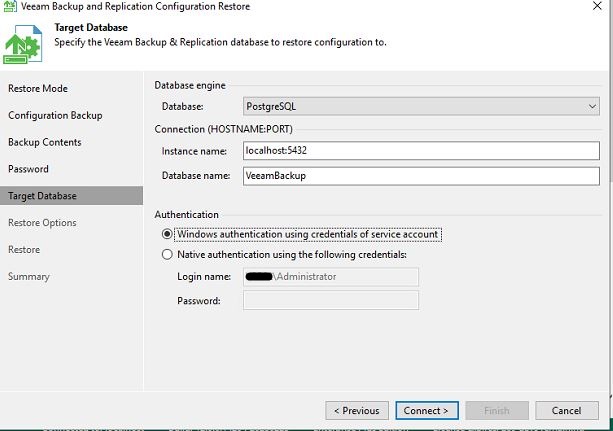
Task: Go to the Restore Mode step
Action: coord(38,89)
